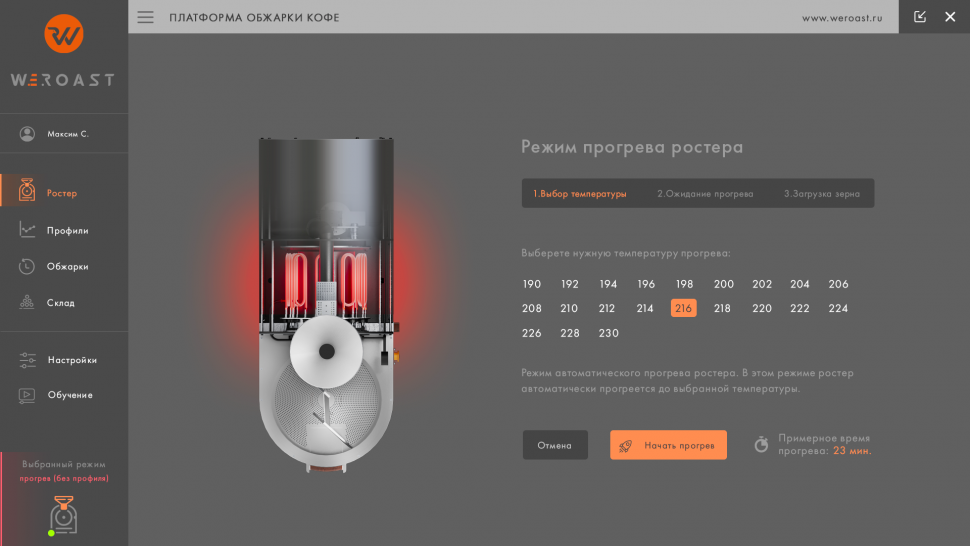Open the Обжарки history icon

coord(27,267)
